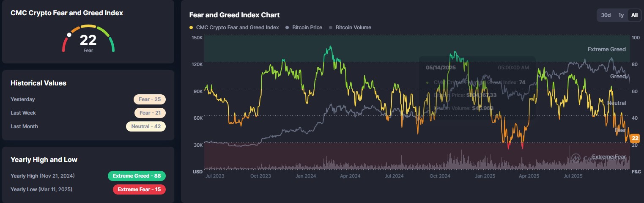Click the Oct 2024 x-axis label

[x=439, y=176]
